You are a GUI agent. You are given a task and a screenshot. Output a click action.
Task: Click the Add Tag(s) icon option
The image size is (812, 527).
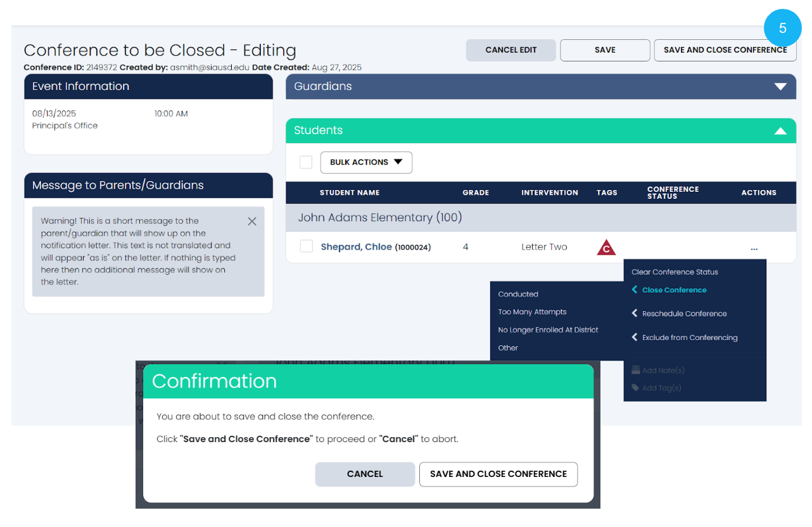[x=636, y=388]
